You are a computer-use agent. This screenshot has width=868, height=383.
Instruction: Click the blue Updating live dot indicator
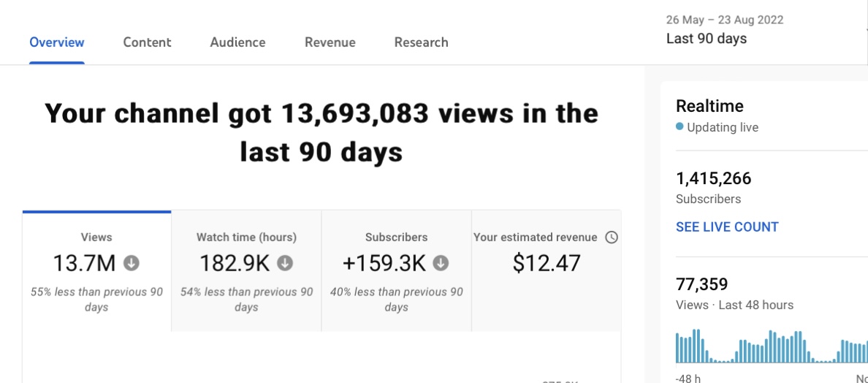pyautogui.click(x=679, y=126)
